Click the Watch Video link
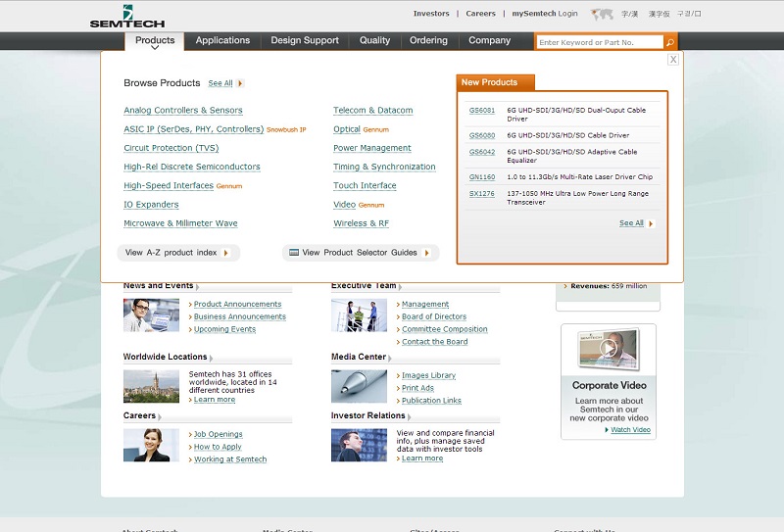The height and width of the screenshot is (532, 784). point(630,430)
